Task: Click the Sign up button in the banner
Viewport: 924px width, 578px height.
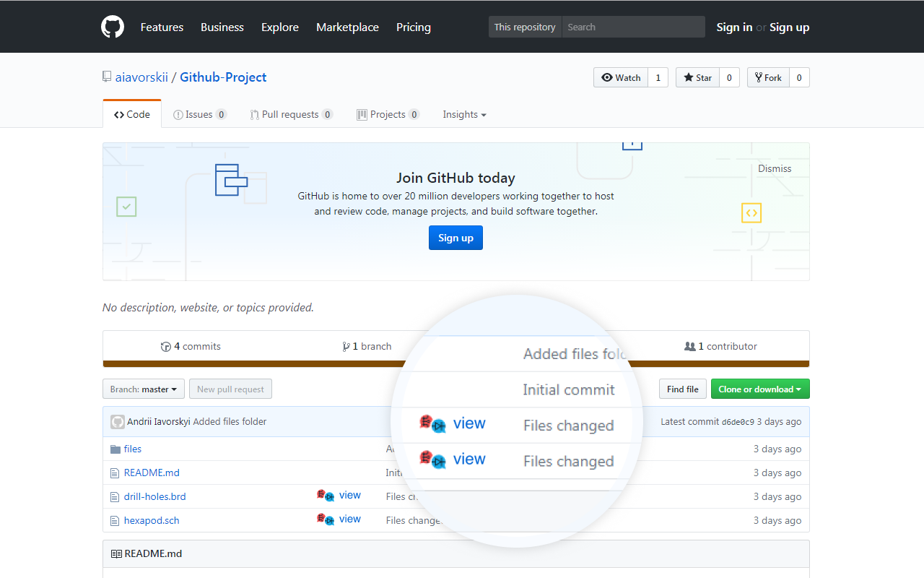Action: [x=456, y=237]
